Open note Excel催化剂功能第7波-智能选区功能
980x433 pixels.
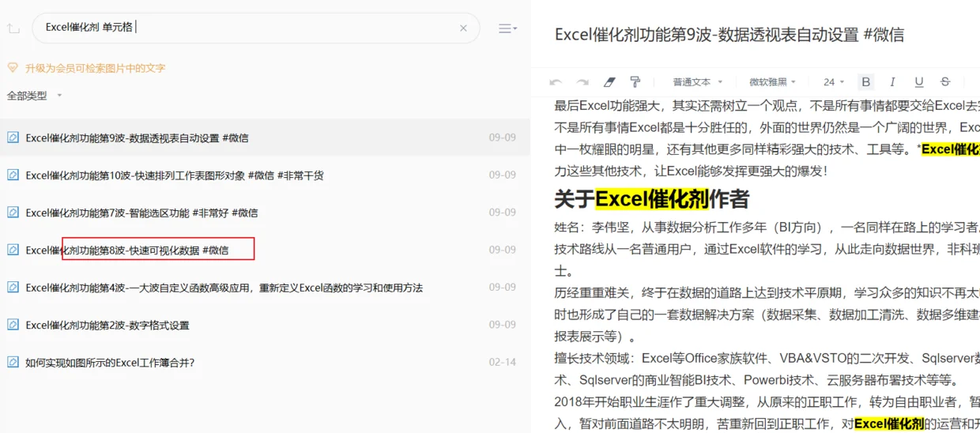tap(265, 213)
